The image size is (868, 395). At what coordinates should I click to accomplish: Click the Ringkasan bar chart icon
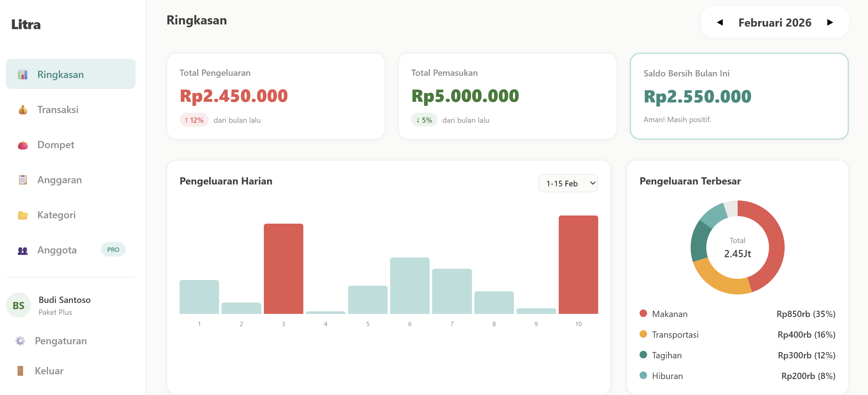coord(23,75)
